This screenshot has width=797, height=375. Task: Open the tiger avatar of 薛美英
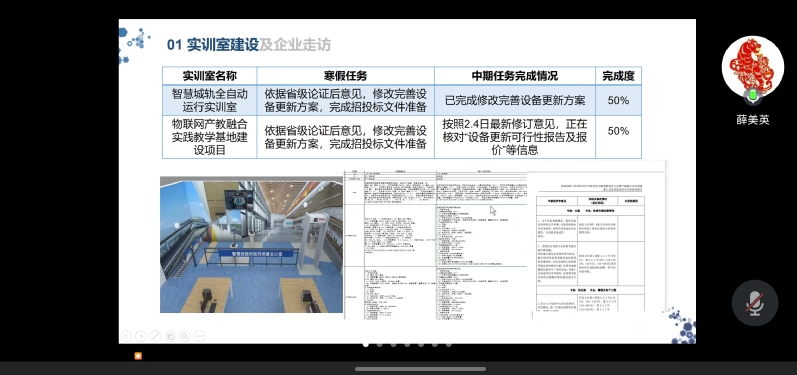pyautogui.click(x=752, y=67)
